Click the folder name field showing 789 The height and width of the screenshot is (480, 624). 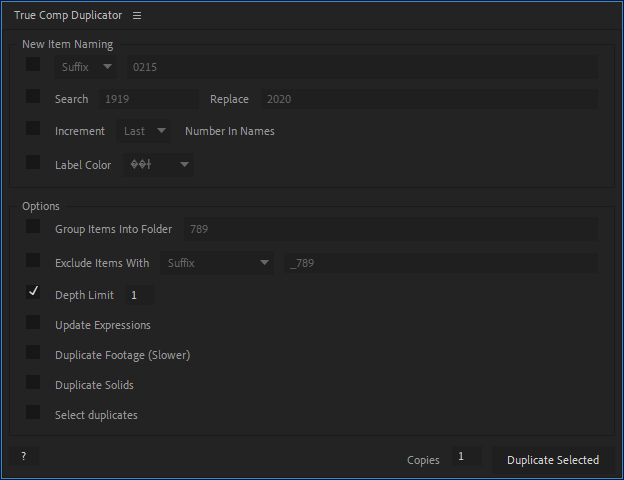pyautogui.click(x=390, y=229)
